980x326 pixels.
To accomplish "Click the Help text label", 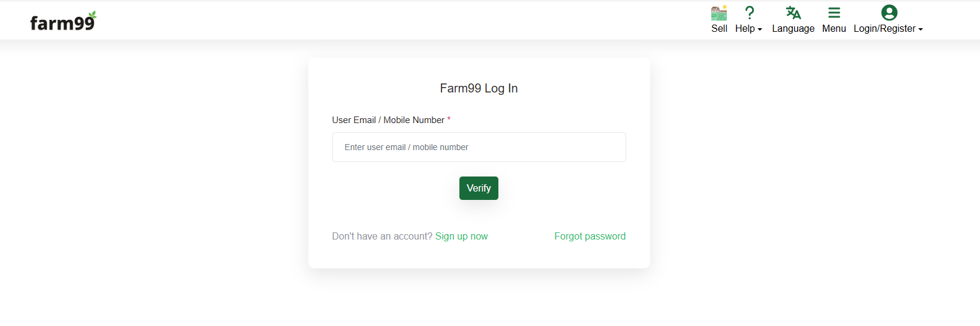I will pyautogui.click(x=745, y=29).
